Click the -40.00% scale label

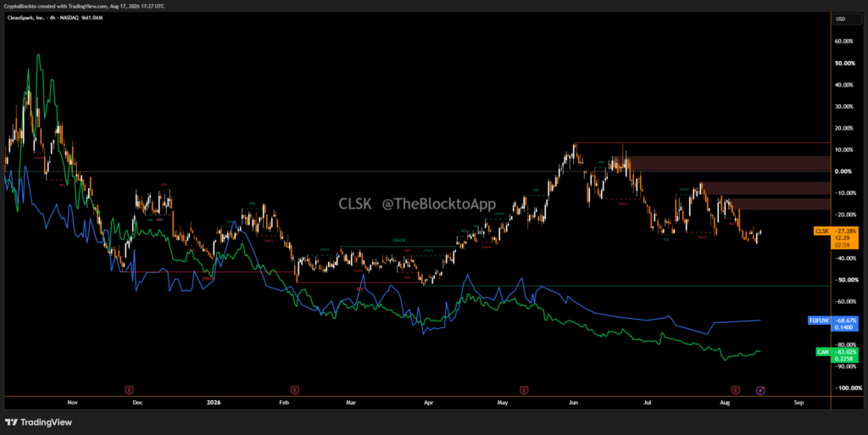coord(843,259)
